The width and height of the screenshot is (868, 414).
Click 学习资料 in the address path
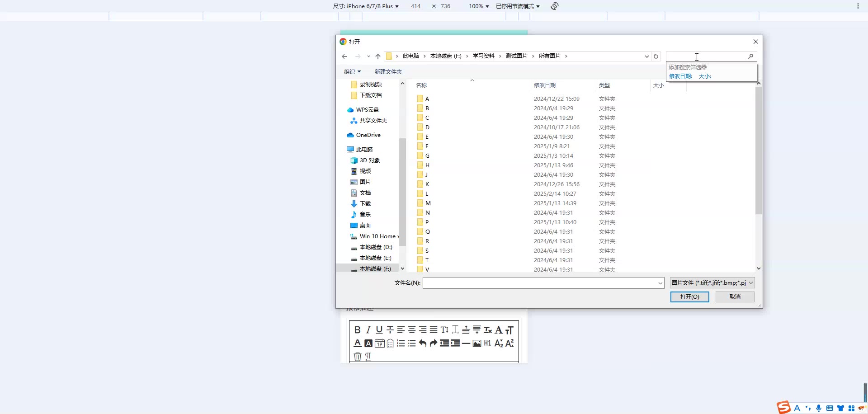[x=484, y=56]
